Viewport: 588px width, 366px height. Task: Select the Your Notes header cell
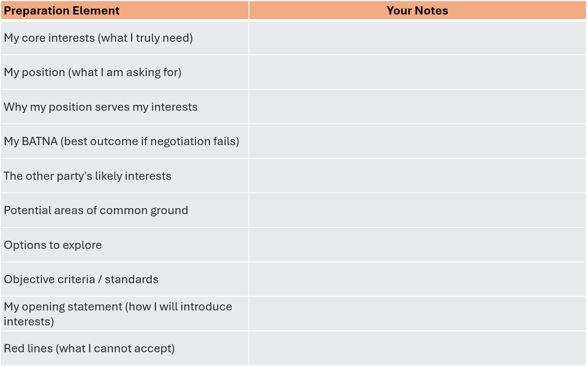pyautogui.click(x=417, y=10)
